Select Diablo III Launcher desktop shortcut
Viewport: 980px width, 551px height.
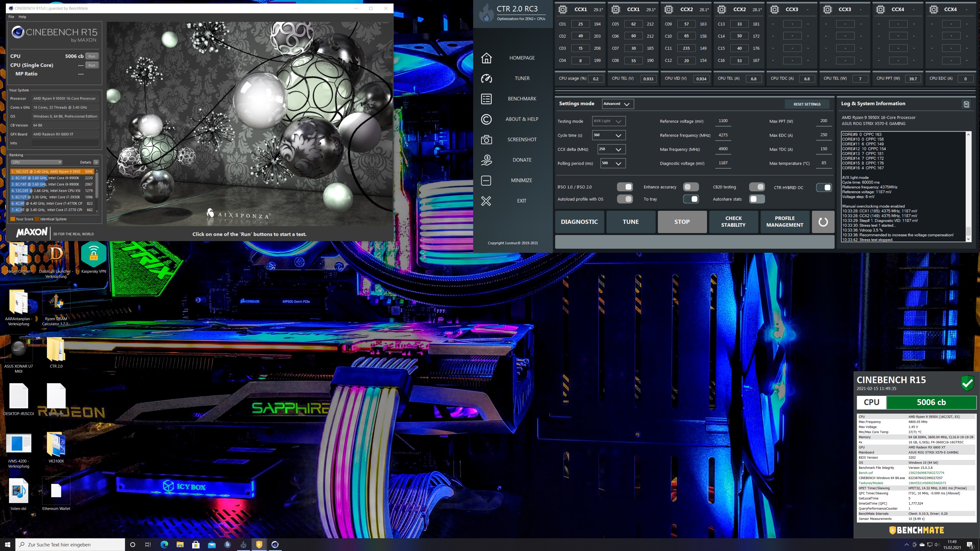56,261
